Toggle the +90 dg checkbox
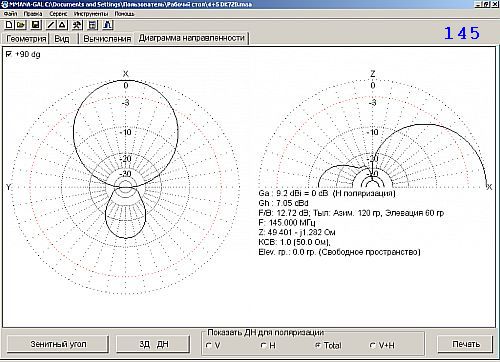Screen dimensions: 500x362 (x=9, y=54)
